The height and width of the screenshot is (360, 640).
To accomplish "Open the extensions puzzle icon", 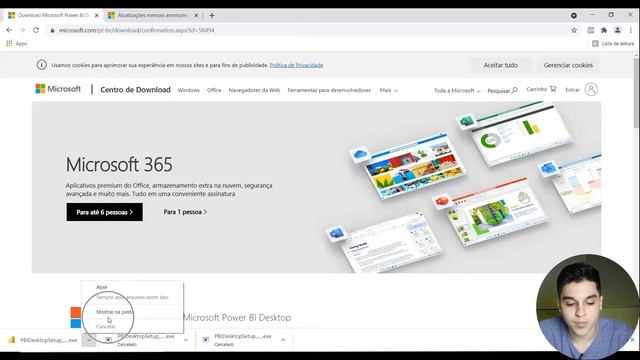I will click(x=604, y=30).
